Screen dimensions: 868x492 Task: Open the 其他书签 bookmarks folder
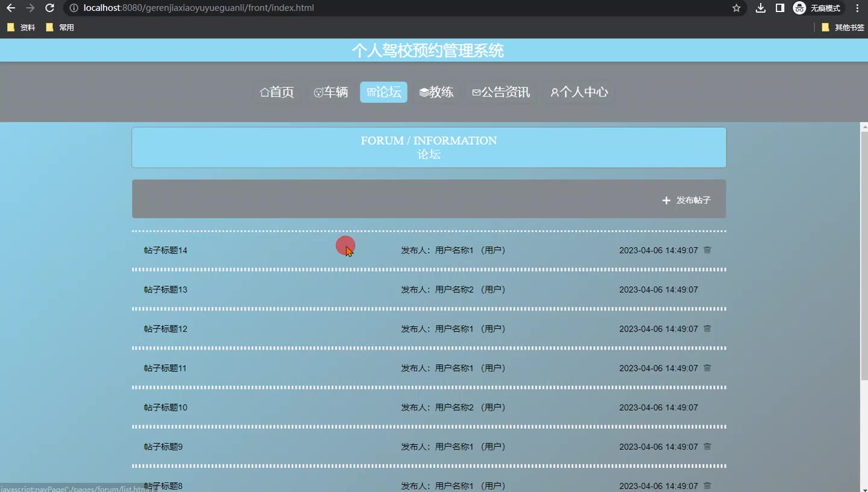[x=843, y=27]
